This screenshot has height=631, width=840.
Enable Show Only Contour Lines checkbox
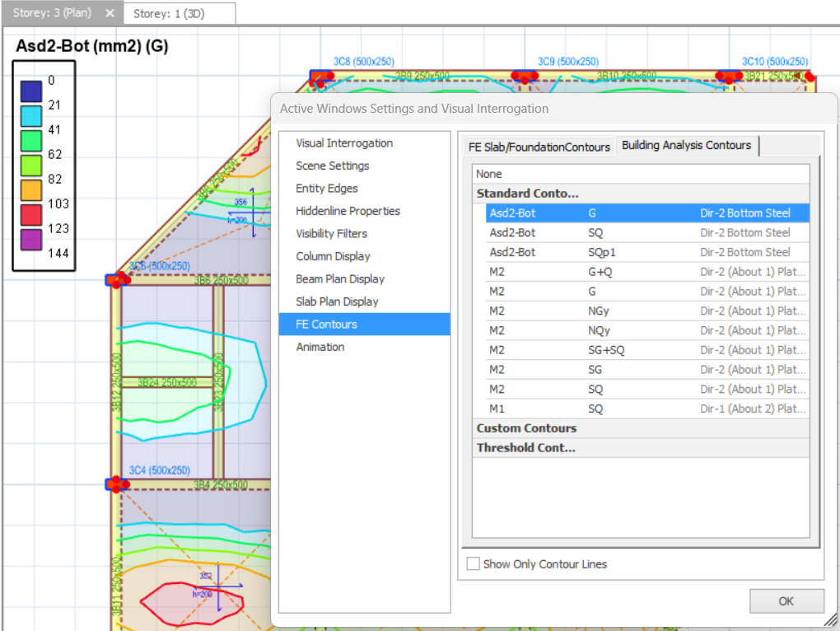pyautogui.click(x=474, y=564)
